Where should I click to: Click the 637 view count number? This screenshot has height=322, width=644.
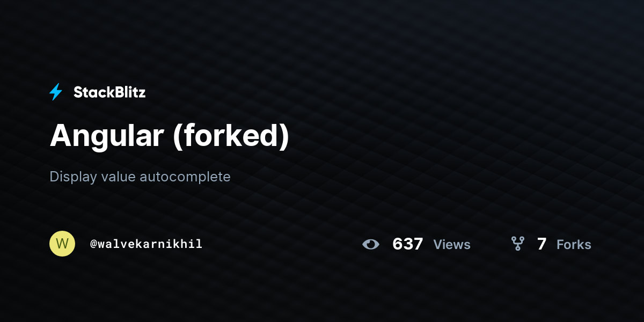pos(408,244)
